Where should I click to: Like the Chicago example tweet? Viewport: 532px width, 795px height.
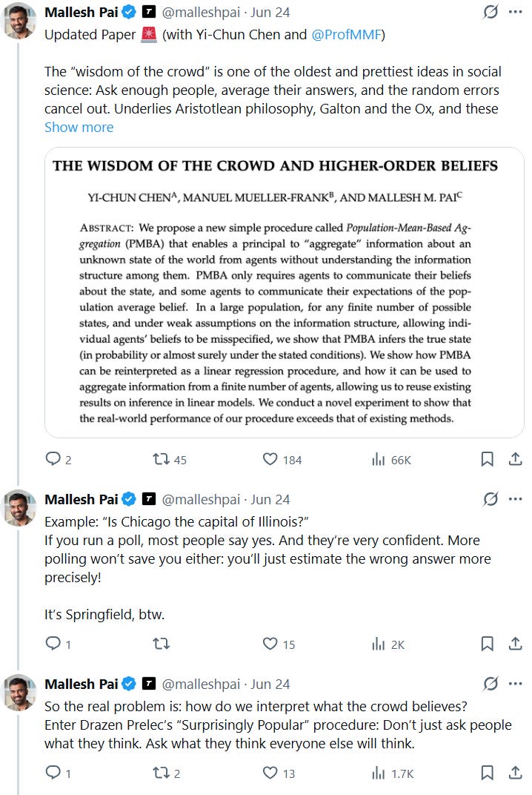click(x=279, y=644)
